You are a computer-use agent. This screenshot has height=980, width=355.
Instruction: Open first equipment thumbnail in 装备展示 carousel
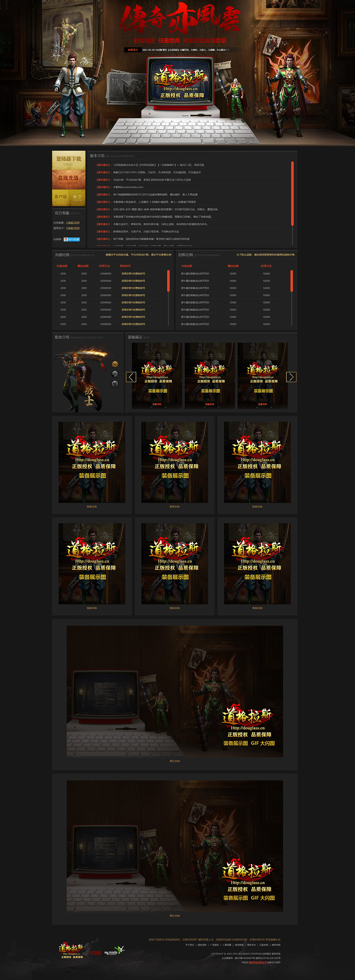(157, 376)
